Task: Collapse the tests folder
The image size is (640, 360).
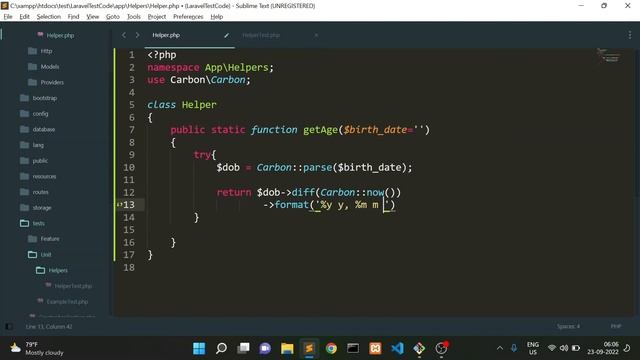Action: point(38,223)
